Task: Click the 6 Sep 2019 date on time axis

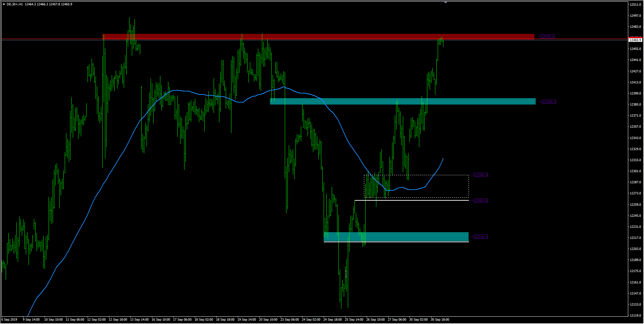Action: [9, 320]
